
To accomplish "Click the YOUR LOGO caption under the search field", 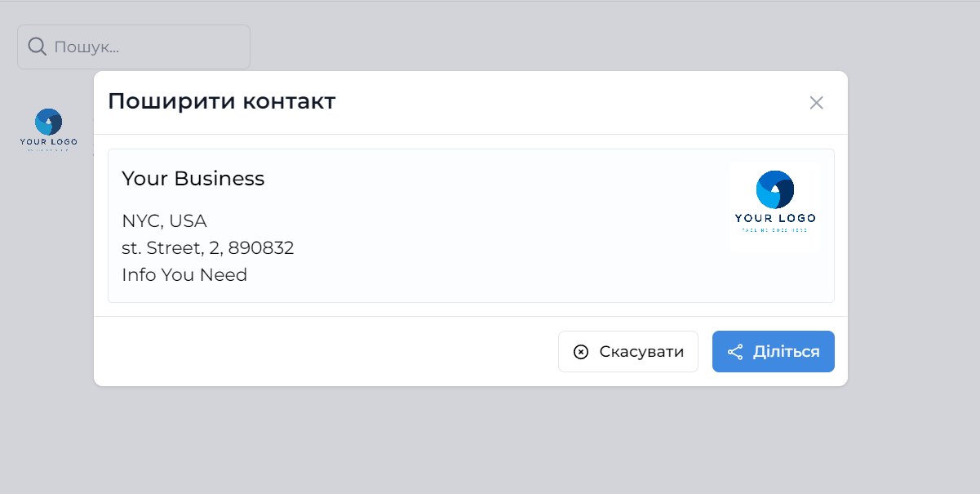I will tap(49, 142).
